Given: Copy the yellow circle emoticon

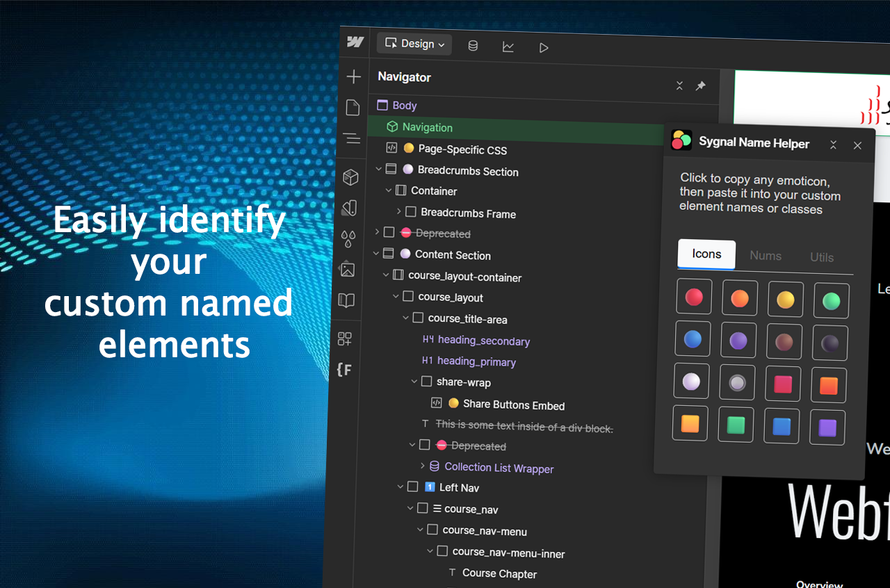Looking at the screenshot, I should tap(786, 300).
